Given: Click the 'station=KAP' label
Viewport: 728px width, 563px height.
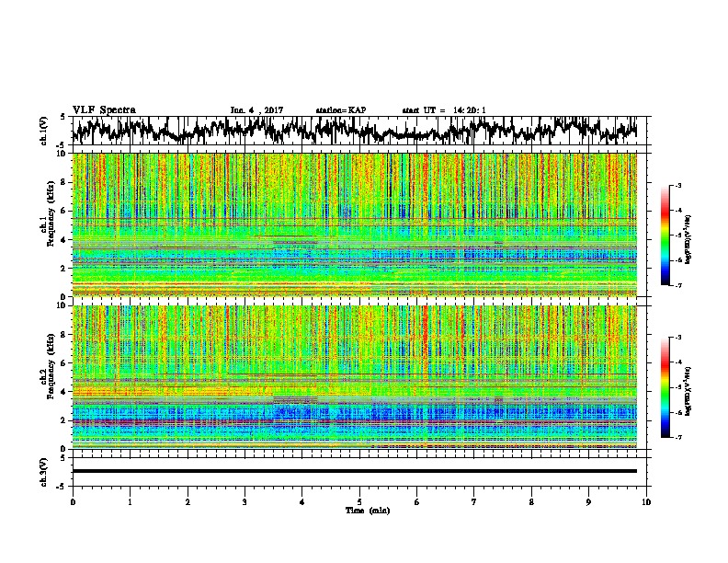Looking at the screenshot, I should click(x=341, y=110).
